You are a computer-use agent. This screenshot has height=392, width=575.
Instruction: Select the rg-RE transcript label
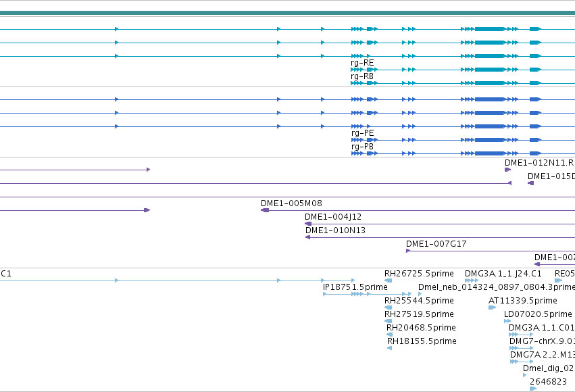[x=362, y=63]
